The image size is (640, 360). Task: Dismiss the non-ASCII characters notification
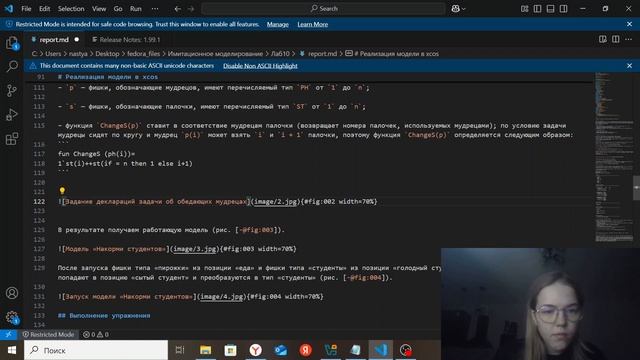[x=629, y=66]
